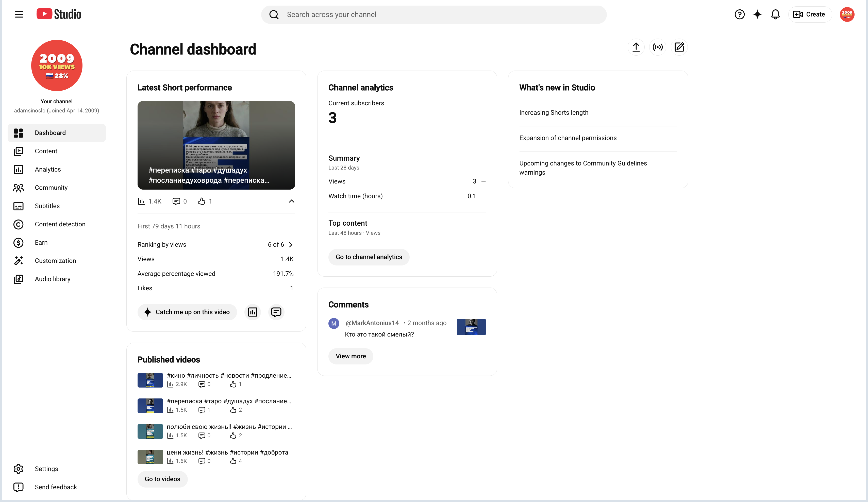Click Catch me up on this video
The image size is (868, 502).
(x=187, y=312)
